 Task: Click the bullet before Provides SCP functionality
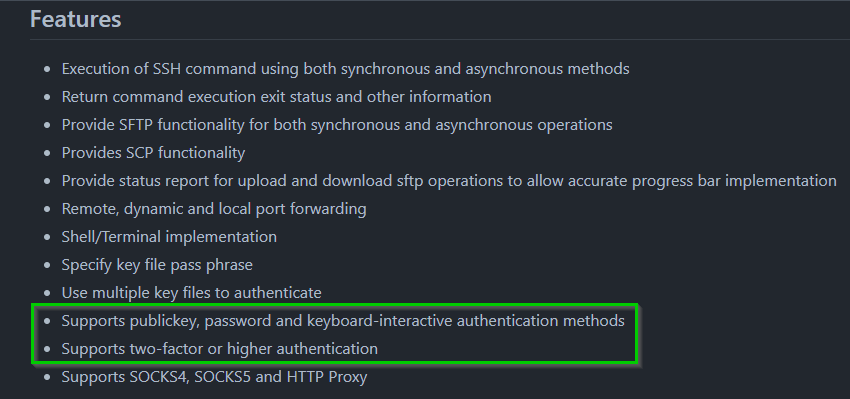tap(48, 153)
